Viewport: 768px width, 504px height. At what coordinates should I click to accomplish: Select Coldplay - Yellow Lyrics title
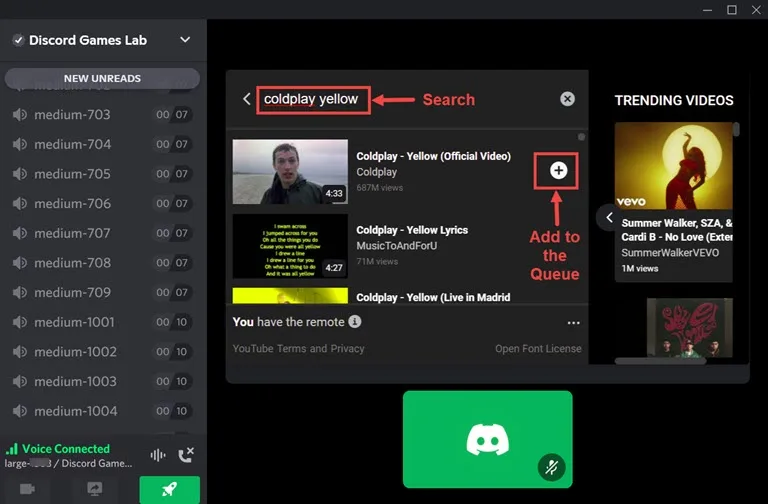point(412,230)
